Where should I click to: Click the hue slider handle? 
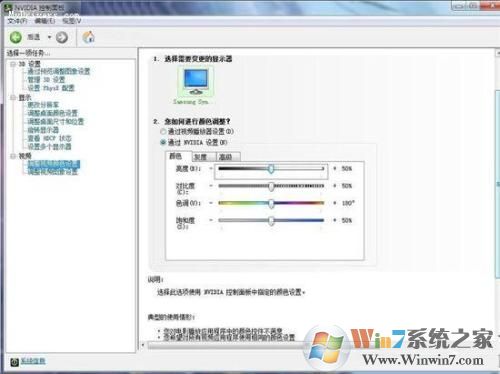(271, 203)
